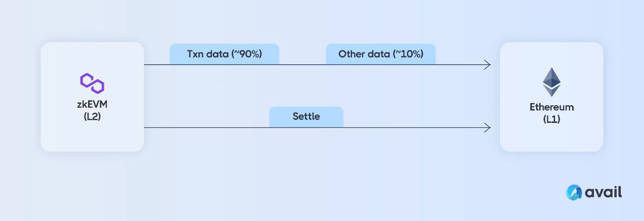Image resolution: width=644 pixels, height=221 pixels.
Task: Click the "(L2)" text under zkEVM
Action: [92, 117]
